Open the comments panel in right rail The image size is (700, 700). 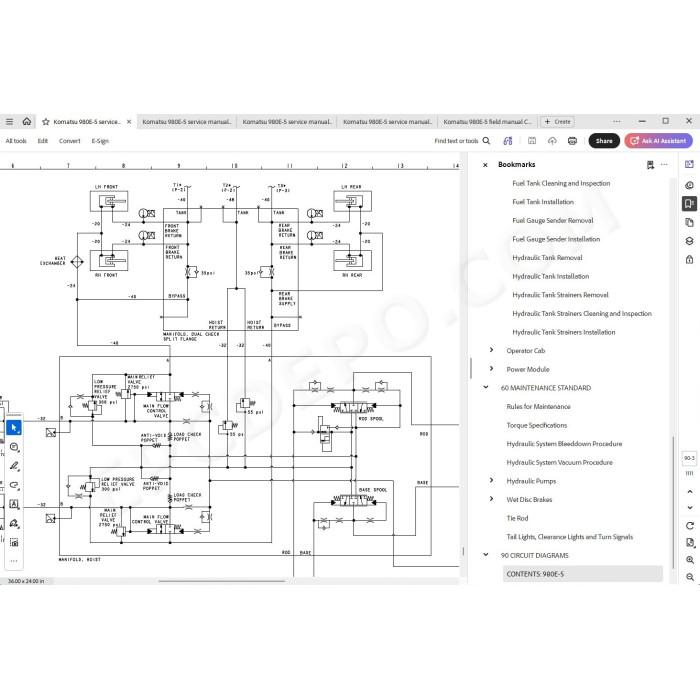click(x=689, y=185)
